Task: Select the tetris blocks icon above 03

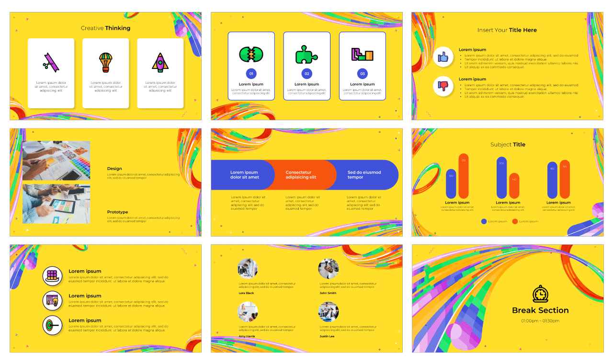Action: point(362,54)
